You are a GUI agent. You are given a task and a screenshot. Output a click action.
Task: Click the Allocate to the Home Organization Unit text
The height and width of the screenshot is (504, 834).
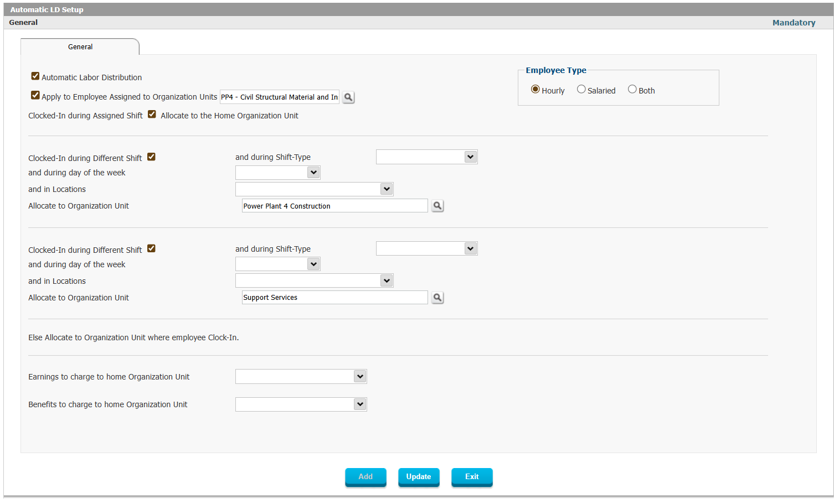click(229, 116)
